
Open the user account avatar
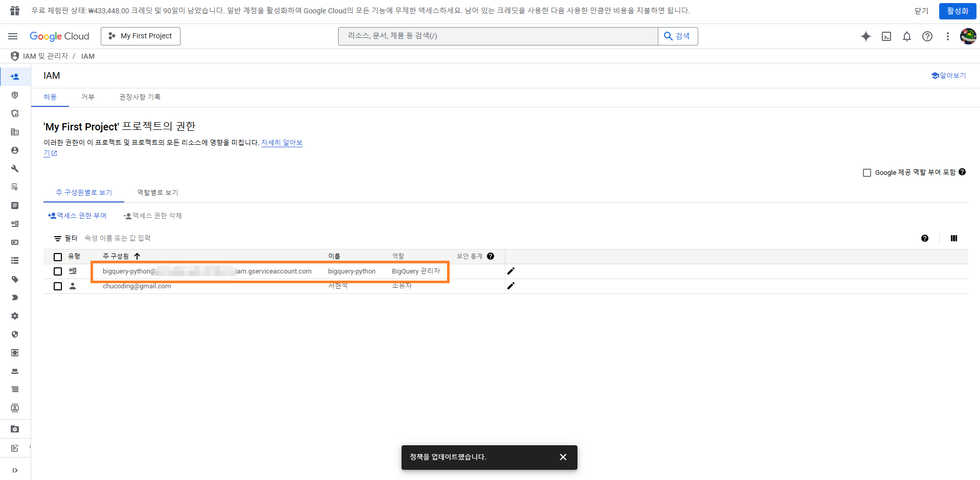point(968,36)
